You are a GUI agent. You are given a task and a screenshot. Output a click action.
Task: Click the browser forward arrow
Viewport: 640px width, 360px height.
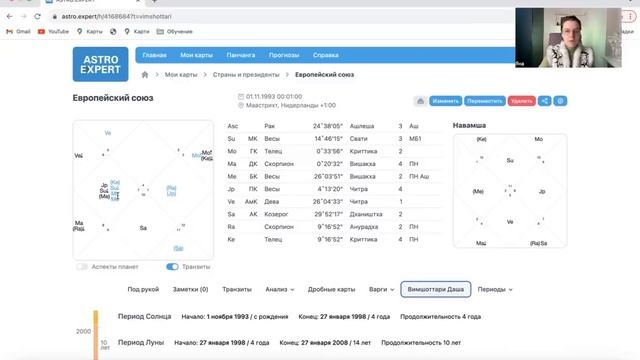point(23,16)
